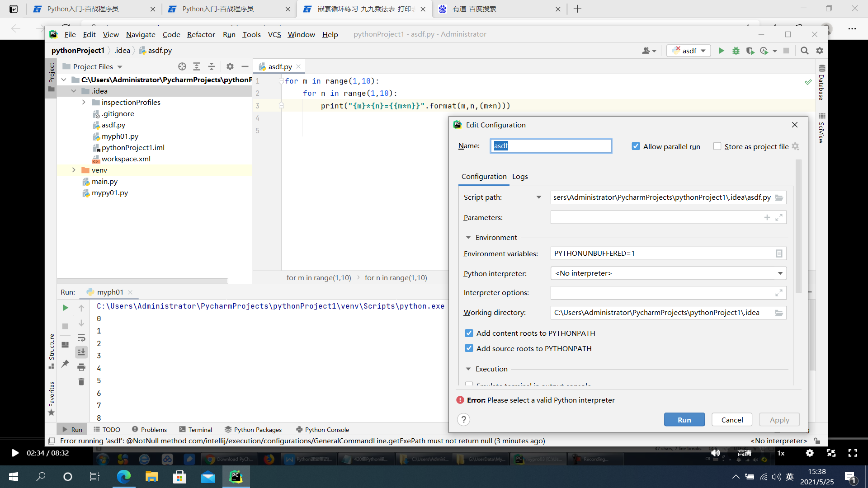
Task: Adjust video player volume icon
Action: pyautogui.click(x=715, y=453)
